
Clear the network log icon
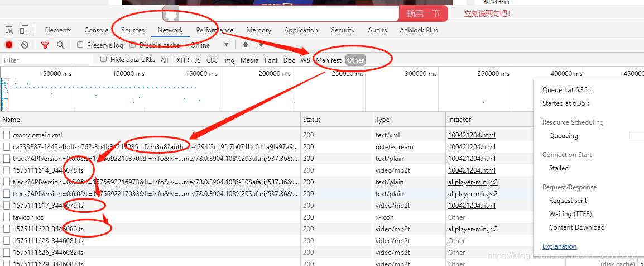tap(25, 45)
